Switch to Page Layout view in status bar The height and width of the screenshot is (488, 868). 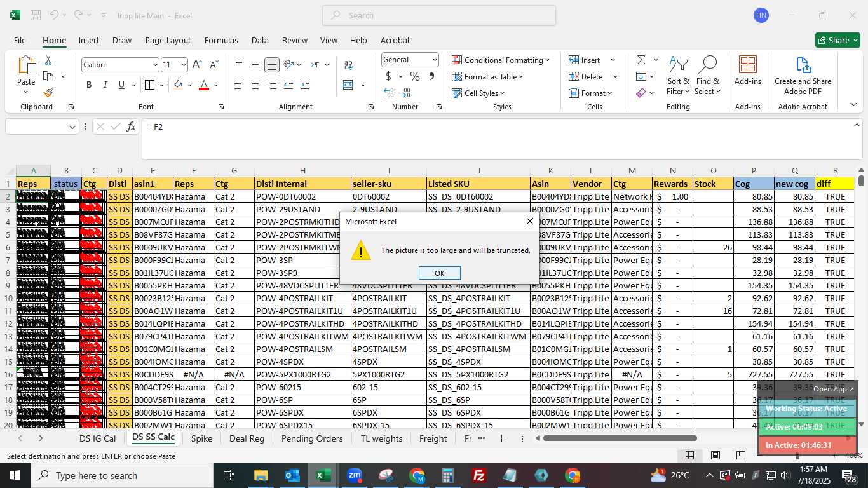(715, 455)
